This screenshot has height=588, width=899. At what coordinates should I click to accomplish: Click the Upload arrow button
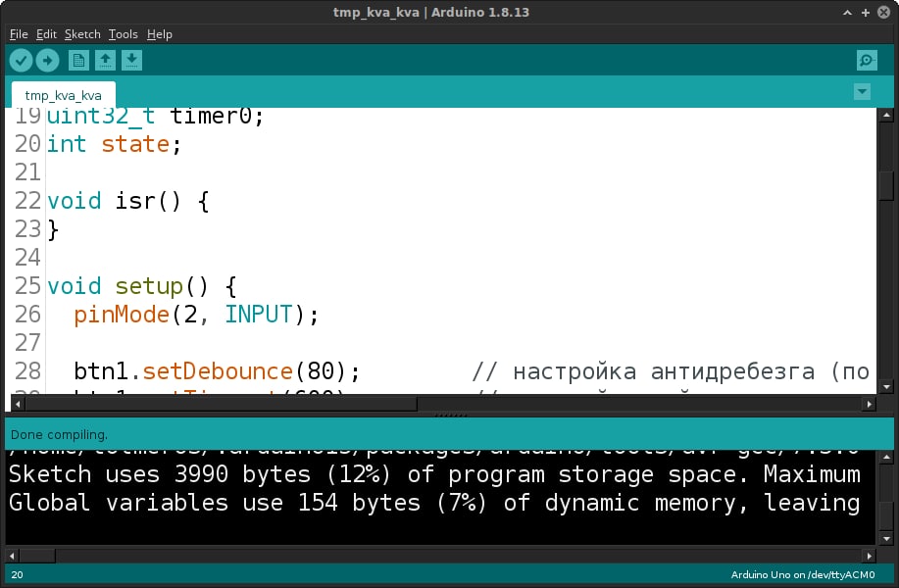click(x=48, y=60)
